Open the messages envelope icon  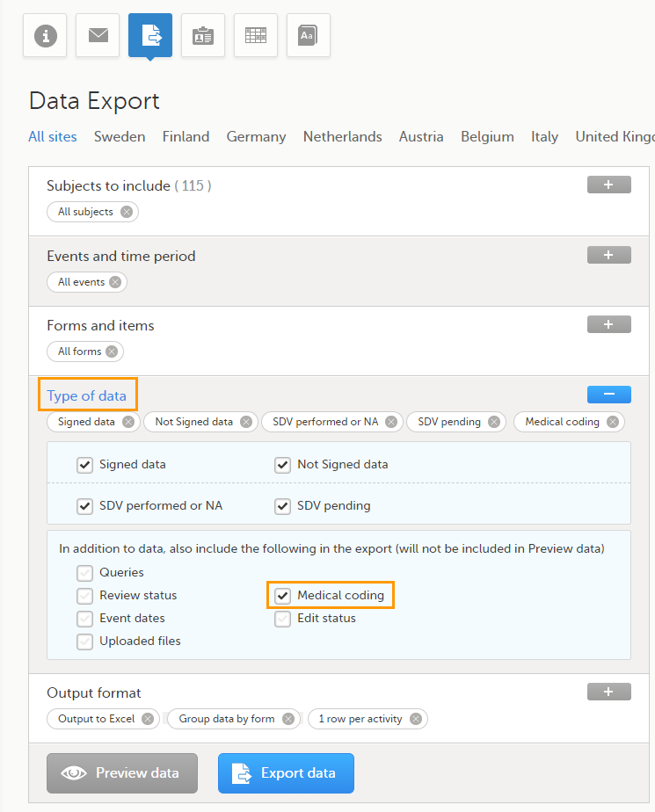98,36
